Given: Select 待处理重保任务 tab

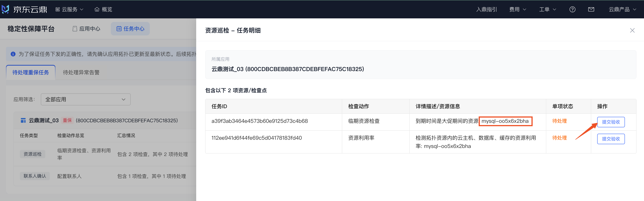Looking at the screenshot, I should click(31, 72).
